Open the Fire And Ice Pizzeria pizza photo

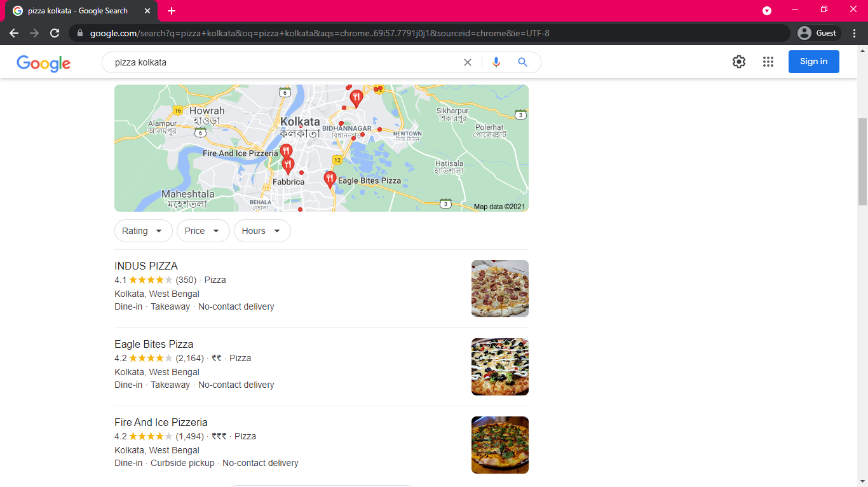[x=499, y=445]
